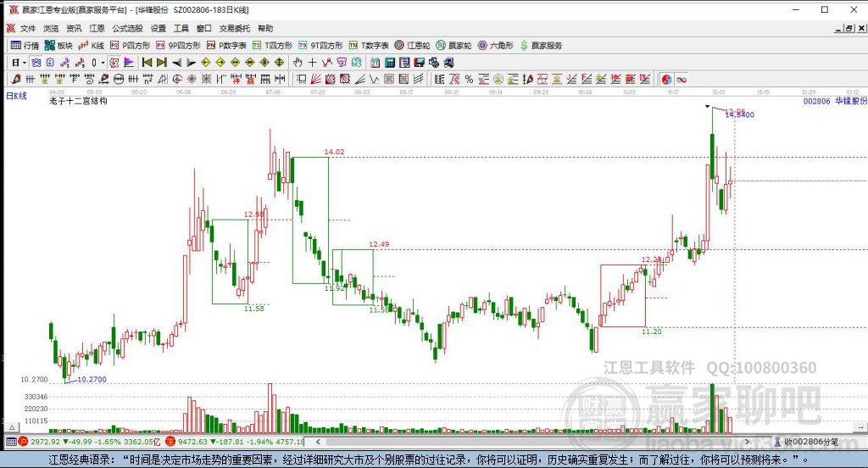Open the 9T四方形 tool
This screenshot has height=468, width=868.
(x=320, y=46)
